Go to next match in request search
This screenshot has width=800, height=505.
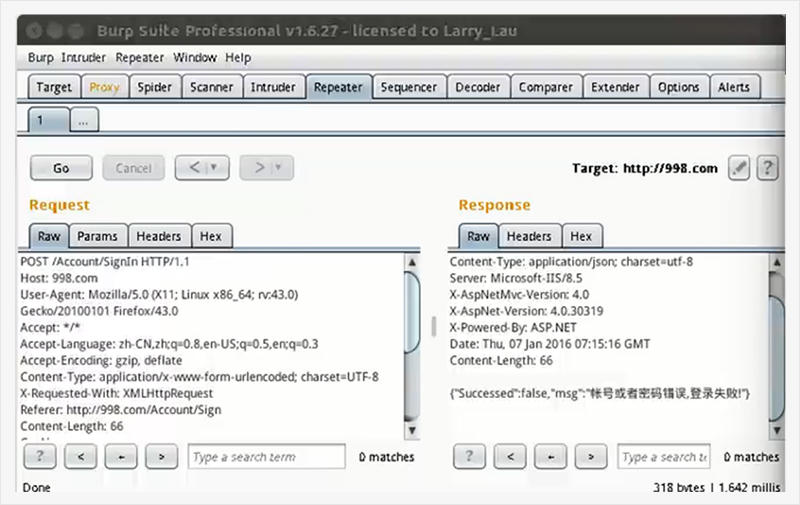(x=161, y=456)
